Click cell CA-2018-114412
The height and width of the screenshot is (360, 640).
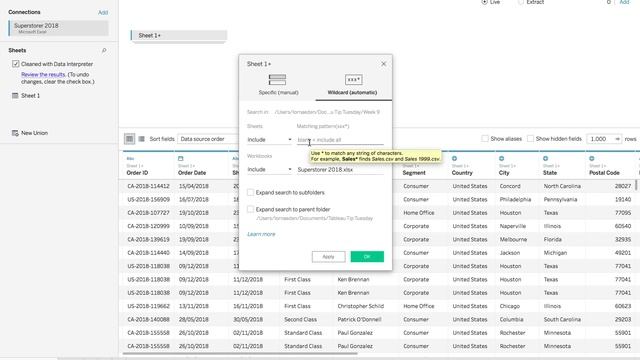click(148, 186)
